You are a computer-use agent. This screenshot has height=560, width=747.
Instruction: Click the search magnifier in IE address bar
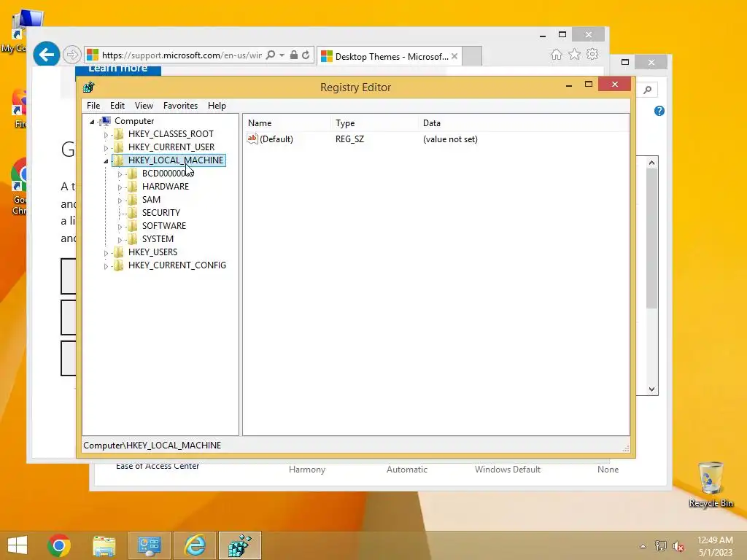(x=271, y=55)
